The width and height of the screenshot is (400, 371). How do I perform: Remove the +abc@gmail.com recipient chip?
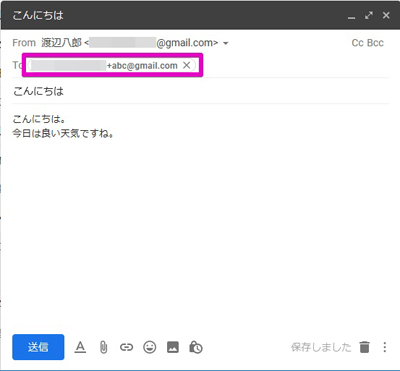[187, 65]
